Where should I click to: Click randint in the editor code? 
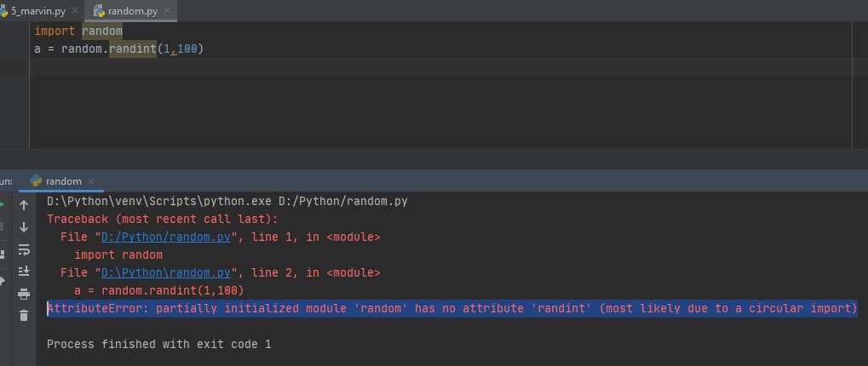point(133,49)
